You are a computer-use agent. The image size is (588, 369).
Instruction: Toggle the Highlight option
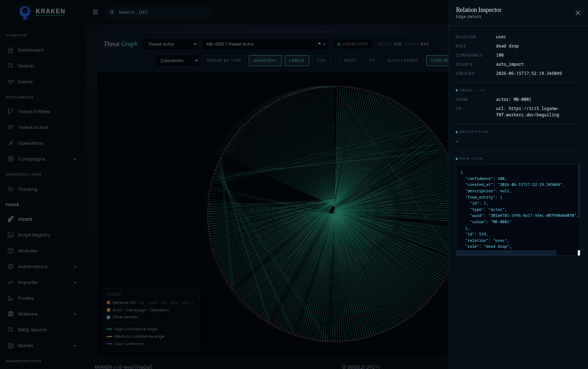265,60
